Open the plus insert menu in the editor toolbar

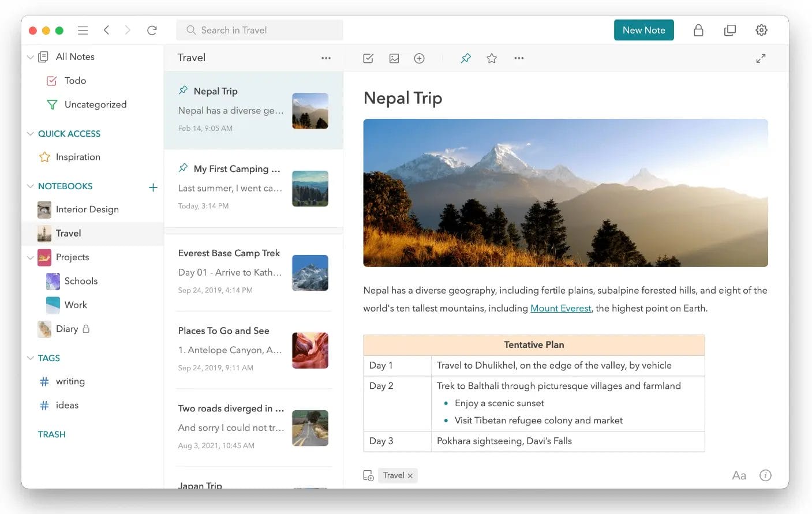point(419,58)
